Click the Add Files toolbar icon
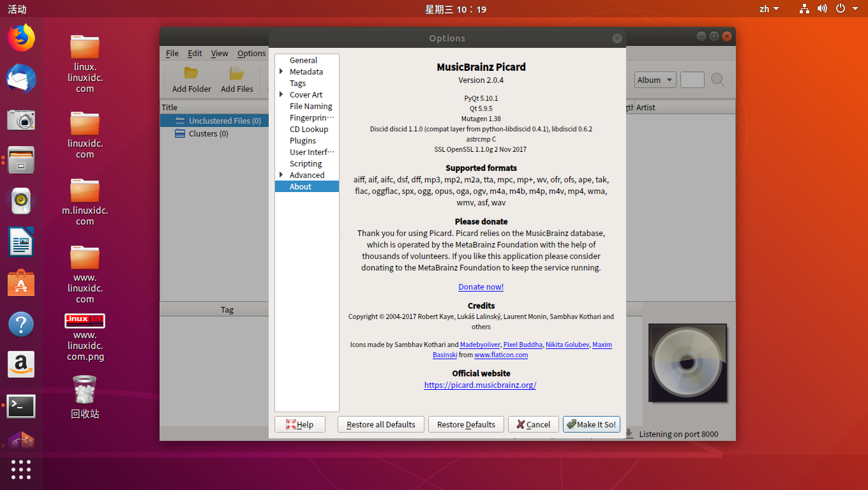 (237, 80)
